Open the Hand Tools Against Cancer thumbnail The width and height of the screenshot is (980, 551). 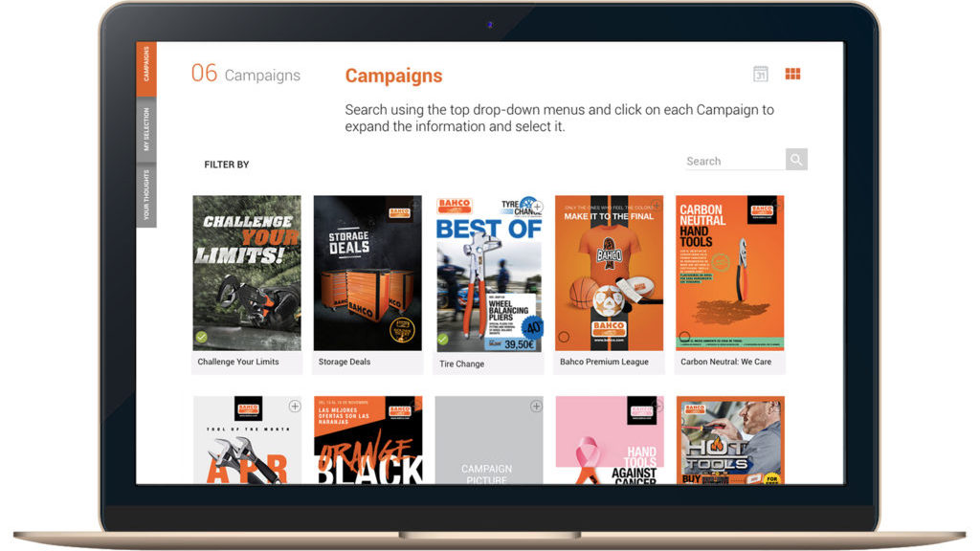point(609,440)
